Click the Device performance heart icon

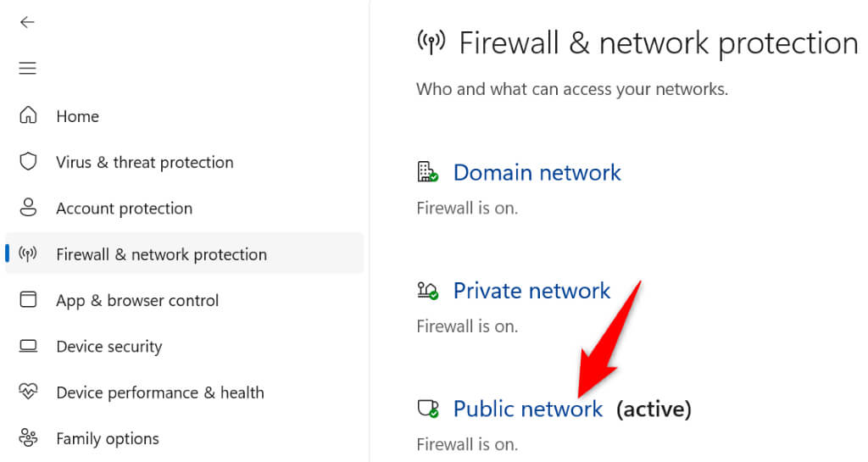(x=29, y=392)
